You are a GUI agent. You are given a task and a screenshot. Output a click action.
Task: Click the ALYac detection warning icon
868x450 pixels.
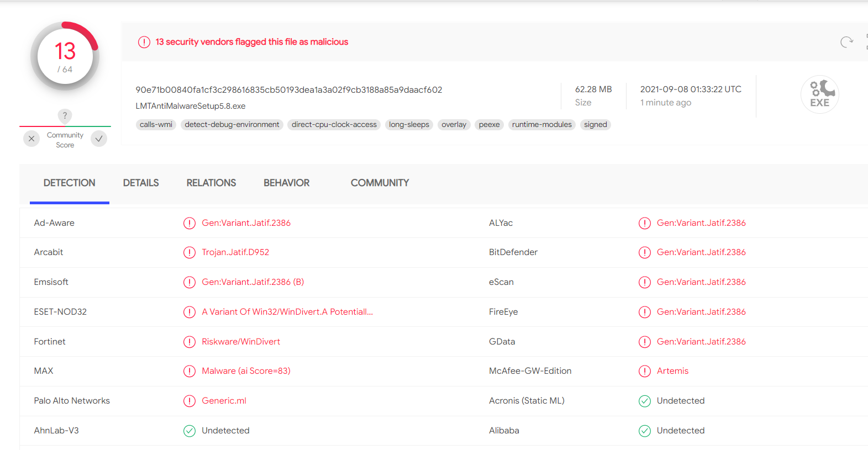[x=645, y=223]
